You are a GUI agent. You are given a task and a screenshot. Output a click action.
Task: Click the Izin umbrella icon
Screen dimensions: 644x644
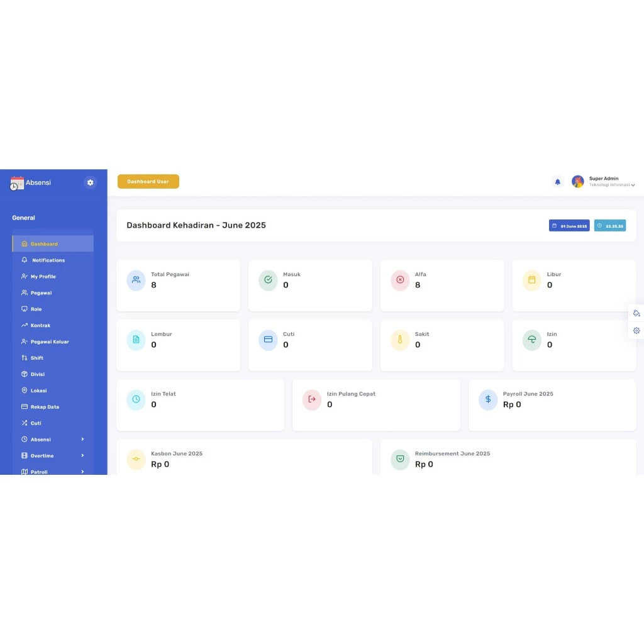[x=532, y=340]
